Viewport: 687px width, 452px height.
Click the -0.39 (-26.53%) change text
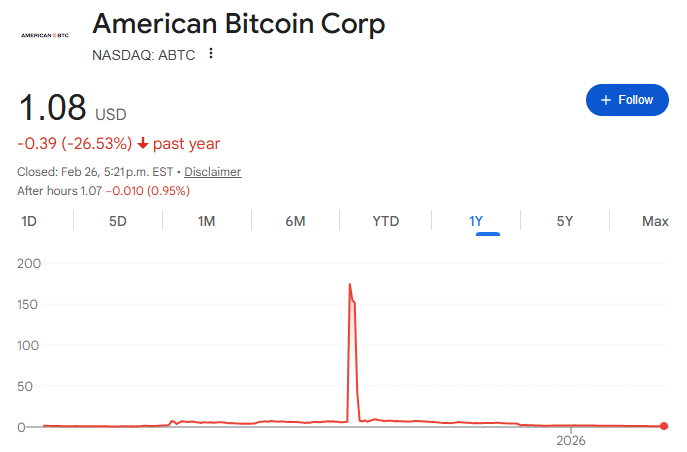(75, 144)
